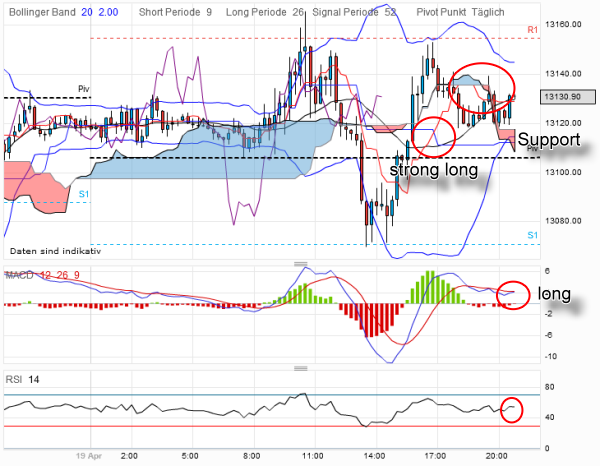Grab the divider handle above MACD panel
This screenshot has height=466, width=600.
(301, 264)
